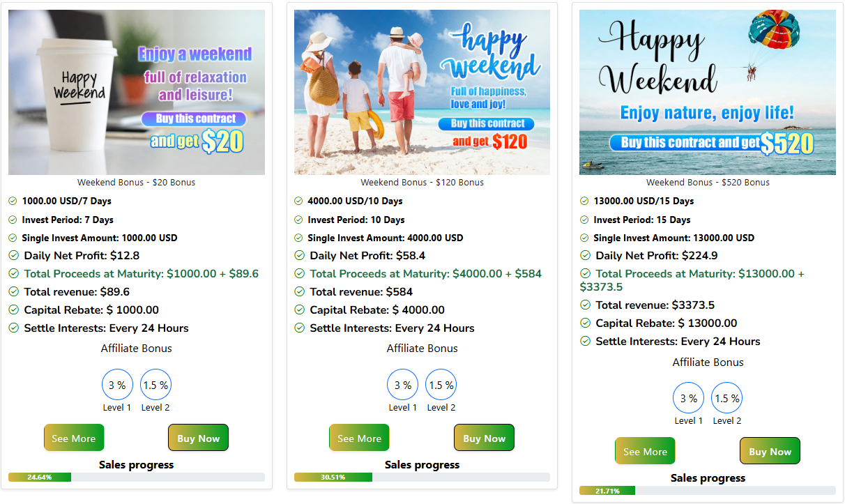Click the check icon beside Daily Net Profit: $224.9
Viewport: 845px width, 504px height.
pyautogui.click(x=585, y=256)
